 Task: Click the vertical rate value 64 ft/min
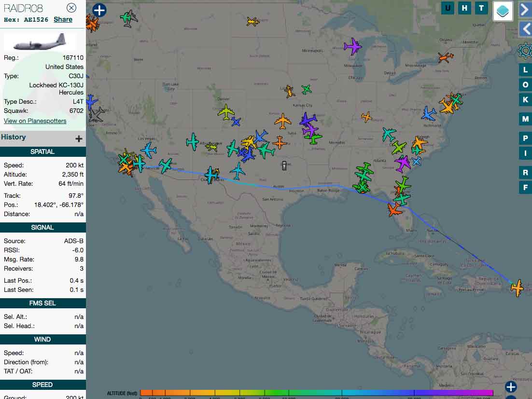click(71, 183)
